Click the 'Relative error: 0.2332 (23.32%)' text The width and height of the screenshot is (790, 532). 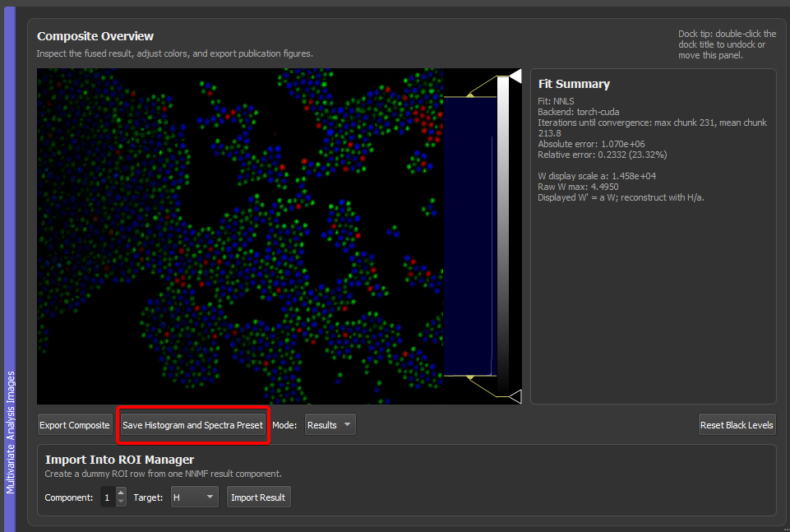[x=602, y=155]
